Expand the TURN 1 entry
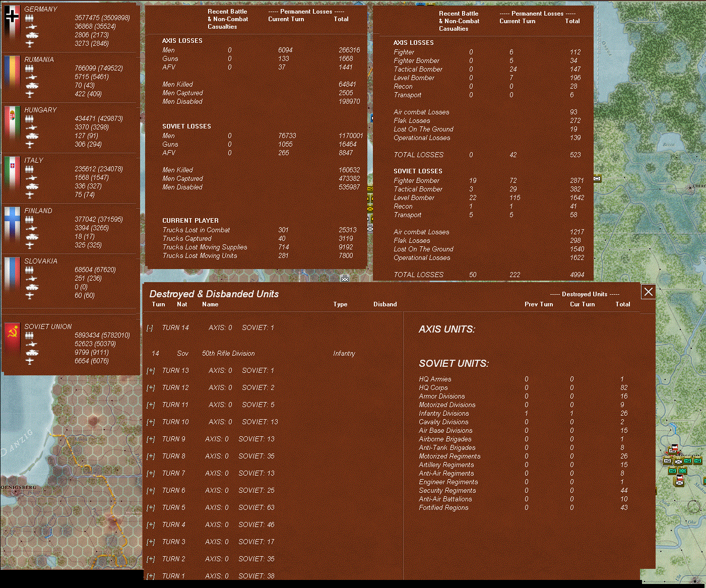This screenshot has height=588, width=706. point(150,576)
